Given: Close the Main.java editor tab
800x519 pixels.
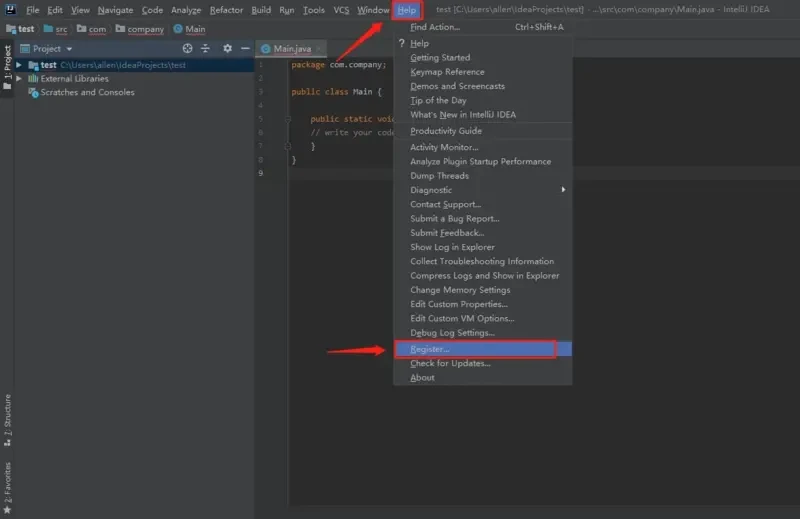Looking at the screenshot, I should tap(319, 48).
